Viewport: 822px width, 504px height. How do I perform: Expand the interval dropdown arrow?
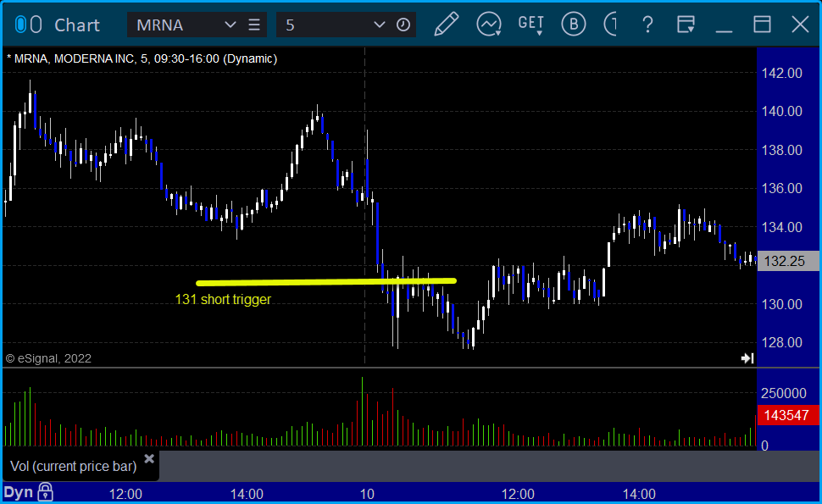(x=379, y=25)
